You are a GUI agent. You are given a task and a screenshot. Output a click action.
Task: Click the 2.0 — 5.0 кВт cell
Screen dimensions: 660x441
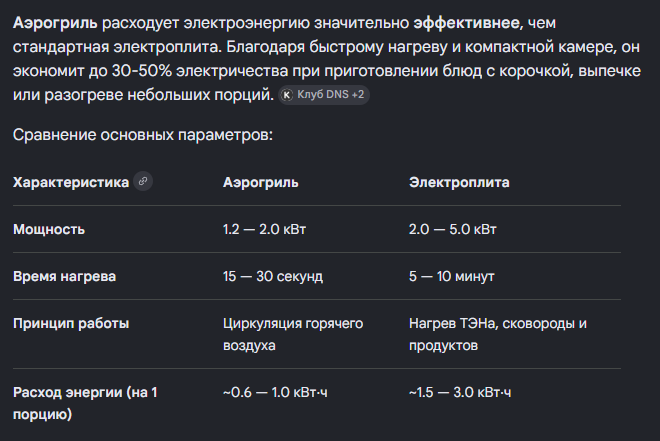pyautogui.click(x=452, y=229)
